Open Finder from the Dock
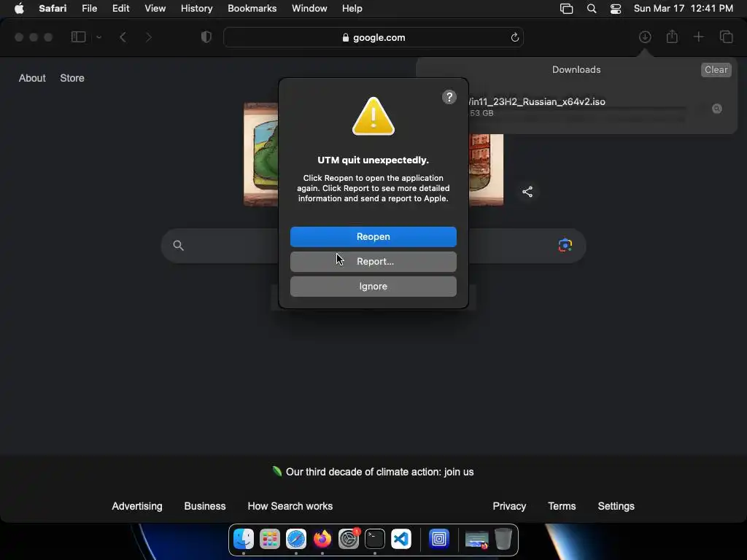Screen dimensions: 747x560 [244, 539]
